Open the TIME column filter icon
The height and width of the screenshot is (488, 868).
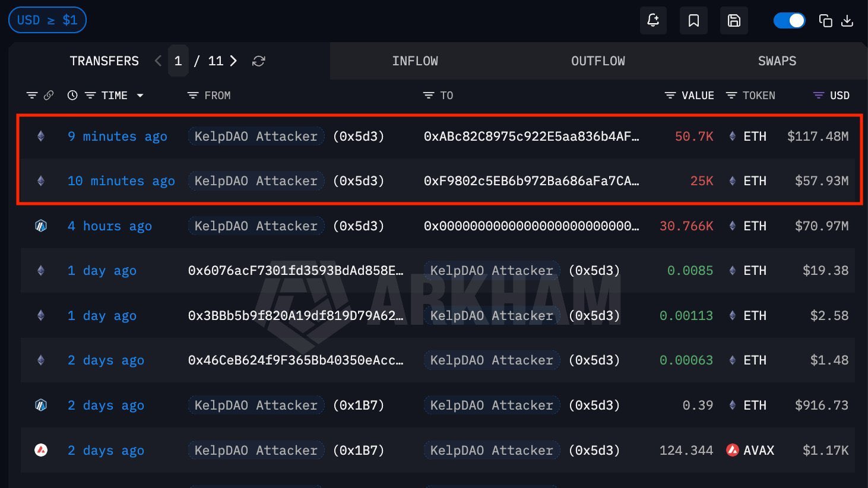tap(90, 96)
